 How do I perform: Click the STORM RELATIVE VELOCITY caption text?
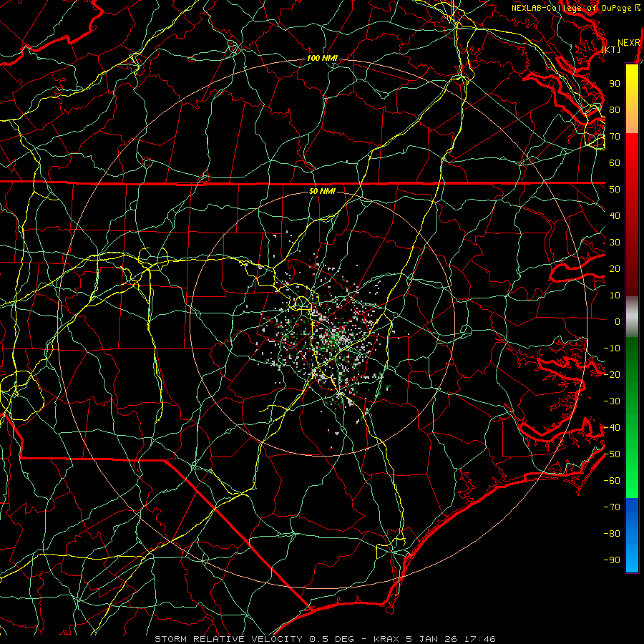(228, 639)
